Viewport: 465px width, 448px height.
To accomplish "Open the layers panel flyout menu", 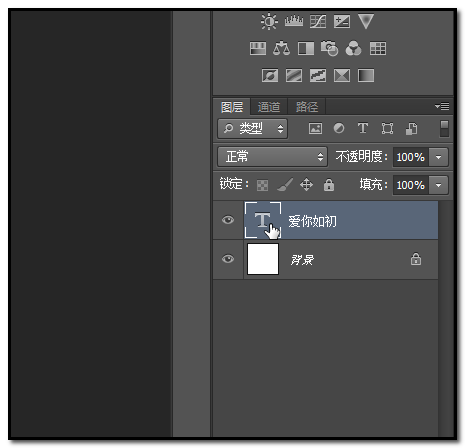I will [x=442, y=106].
